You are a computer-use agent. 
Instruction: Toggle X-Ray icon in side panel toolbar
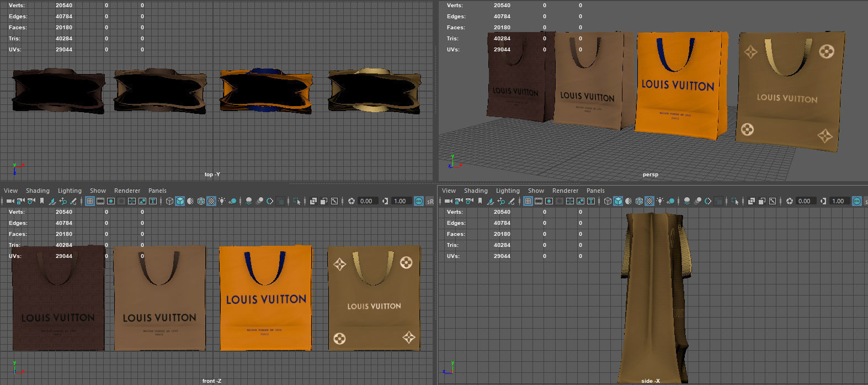click(752, 201)
